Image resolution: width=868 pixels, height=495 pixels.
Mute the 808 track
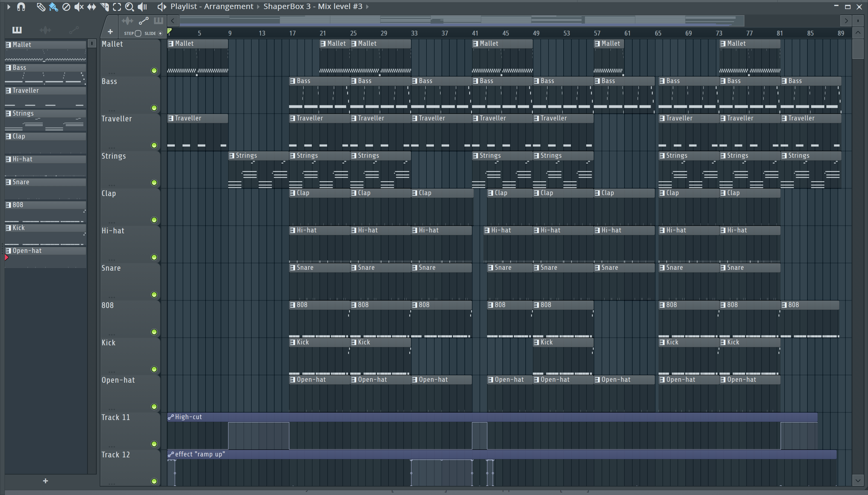(154, 332)
